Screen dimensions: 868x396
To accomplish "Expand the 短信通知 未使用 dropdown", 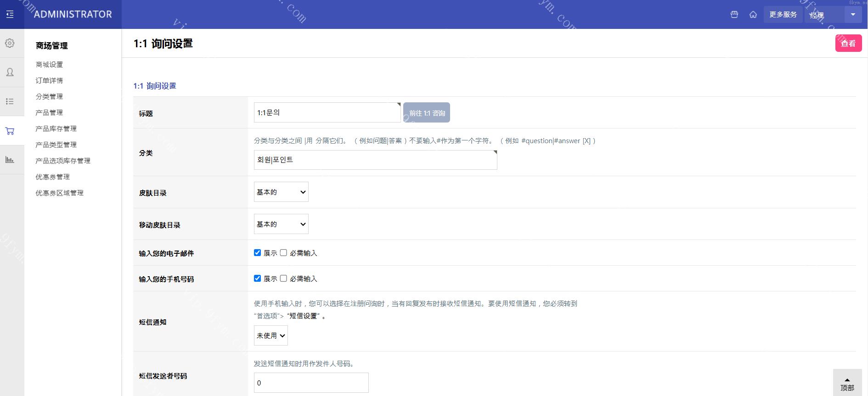I will 271,335.
